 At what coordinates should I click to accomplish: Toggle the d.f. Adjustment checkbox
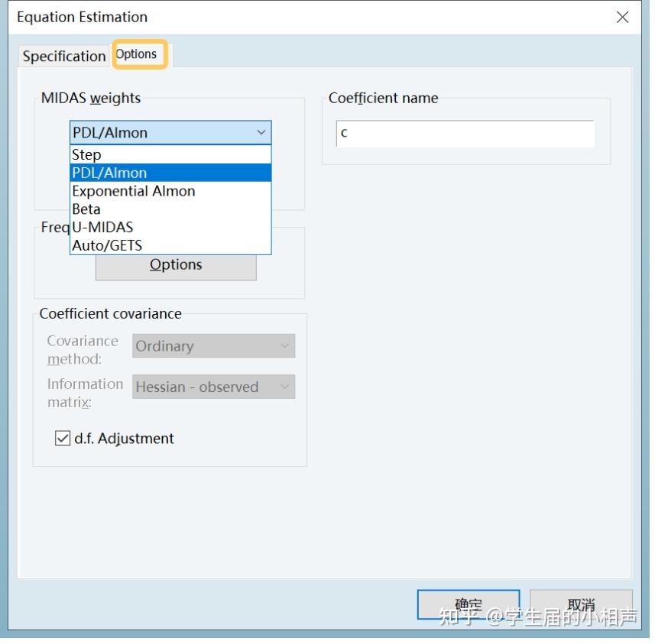tap(63, 439)
